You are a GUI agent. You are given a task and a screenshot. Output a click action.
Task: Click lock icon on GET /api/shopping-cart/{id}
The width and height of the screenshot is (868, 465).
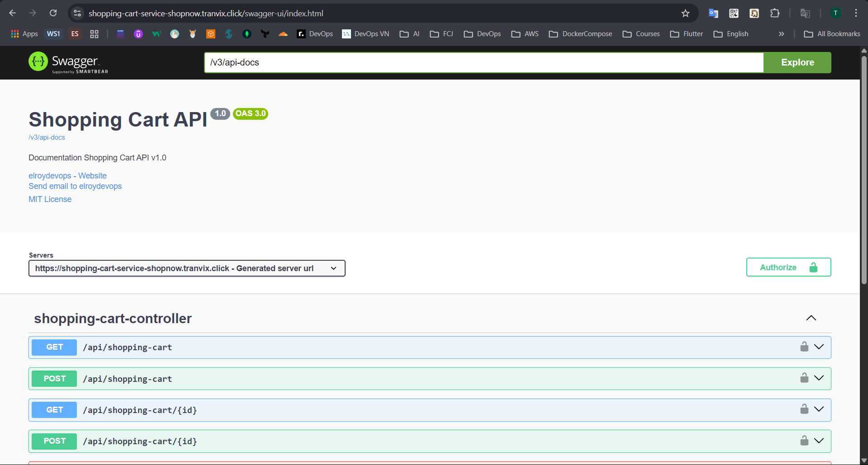pyautogui.click(x=804, y=409)
